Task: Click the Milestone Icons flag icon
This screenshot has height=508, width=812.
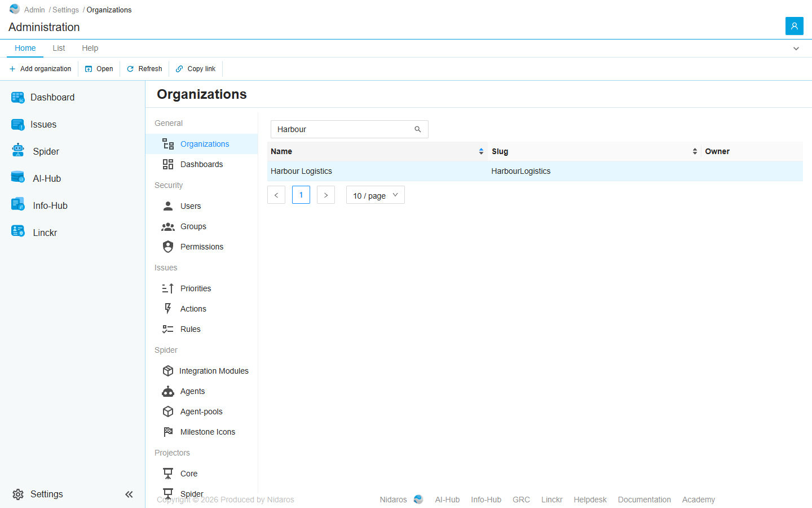Action: [168, 432]
